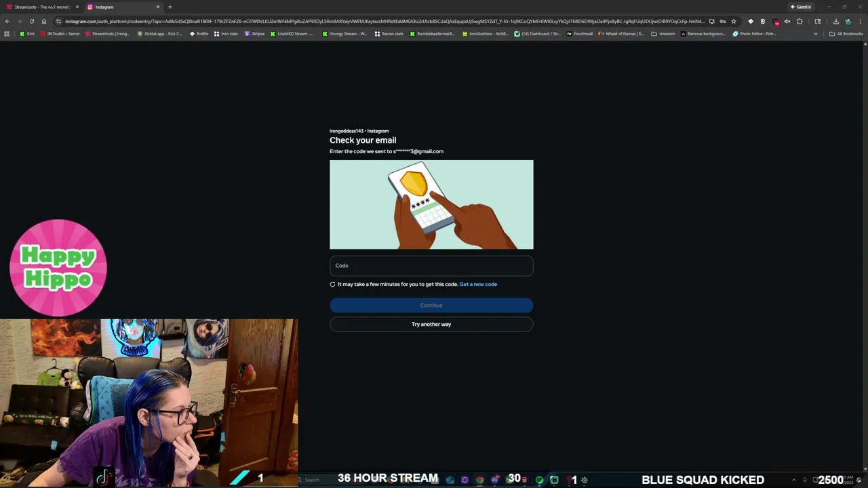Open the All Bookmarks folder
This screenshot has width=868, height=488.
pos(846,33)
